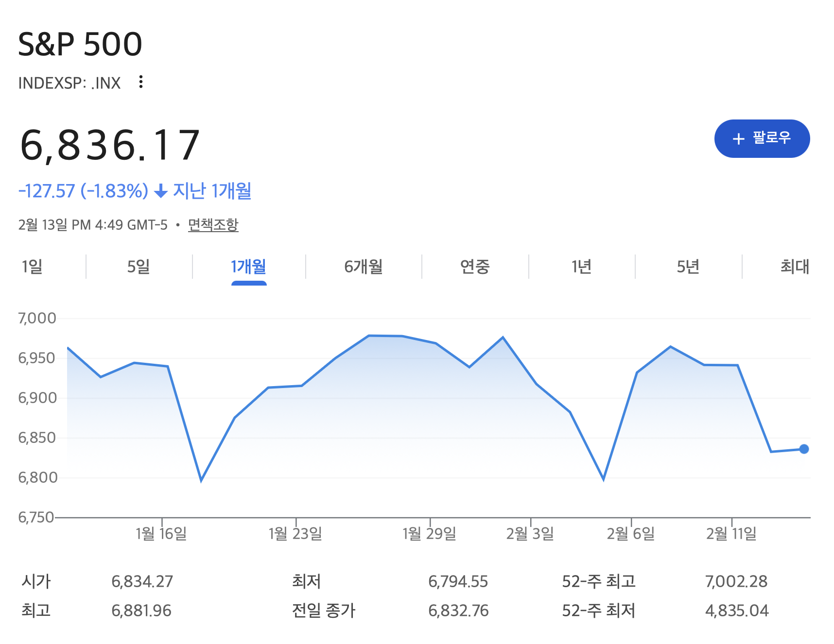
Task: Open the 면책조항 disclaimer link
Action: [x=213, y=225]
